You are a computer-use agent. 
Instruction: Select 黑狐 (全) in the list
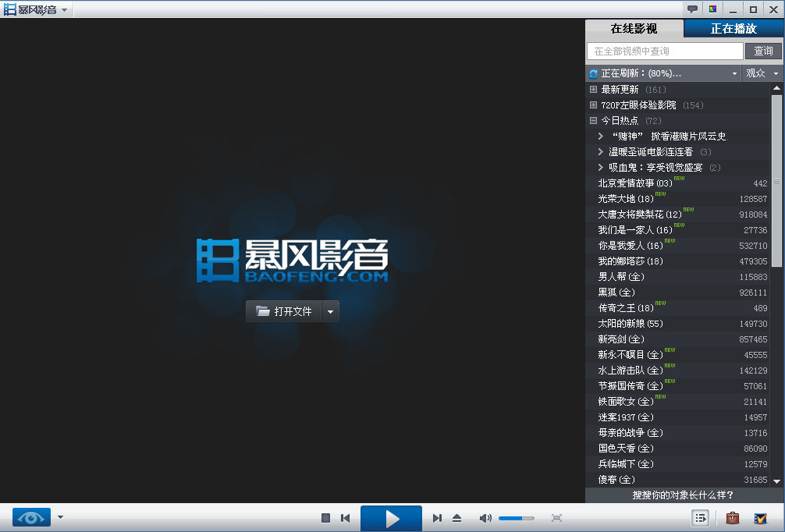click(x=678, y=293)
